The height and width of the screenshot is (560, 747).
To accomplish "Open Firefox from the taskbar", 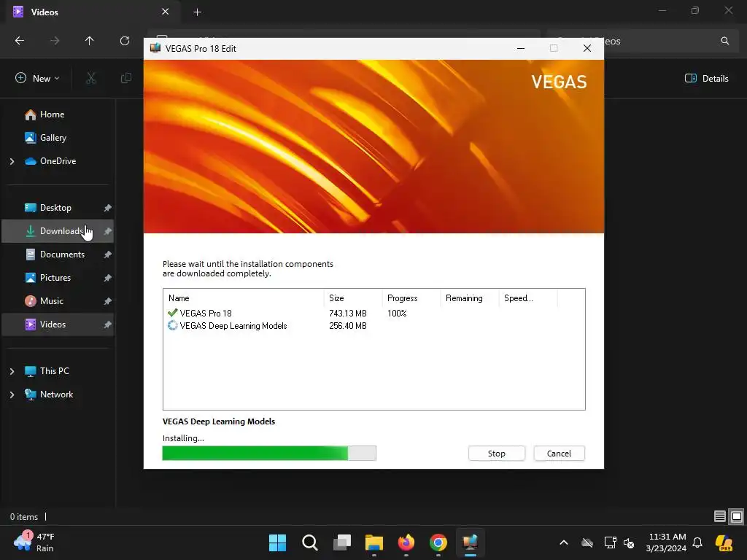I will coord(406,542).
